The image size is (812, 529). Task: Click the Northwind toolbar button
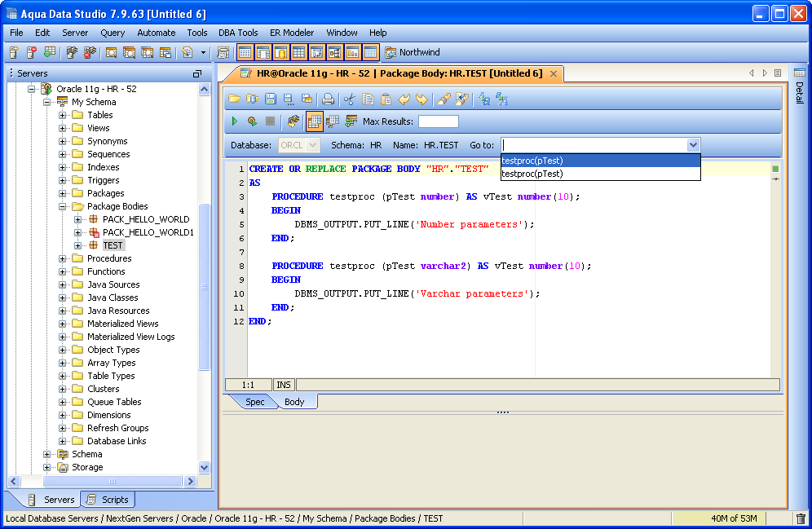coord(412,52)
